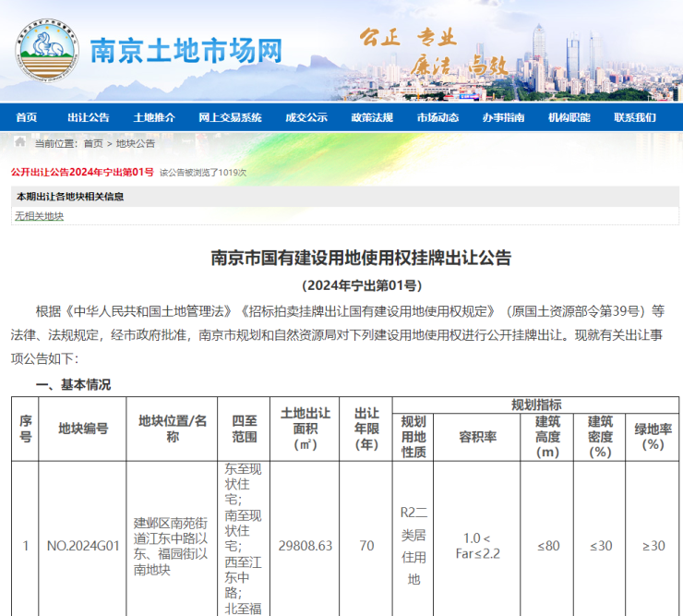The height and width of the screenshot is (616, 683).
Task: Click the 首页 breadcrumb link
Action: [x=93, y=144]
